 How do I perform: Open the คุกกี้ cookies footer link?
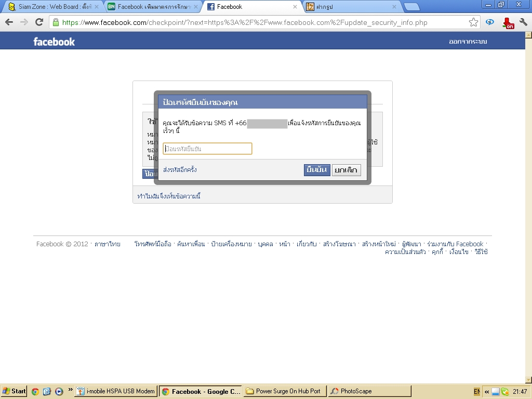(437, 252)
